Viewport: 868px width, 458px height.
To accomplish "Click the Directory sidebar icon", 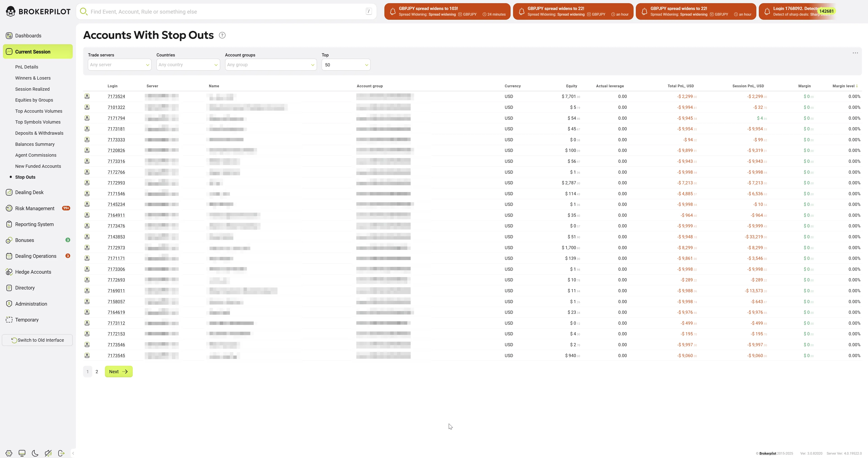I will click(x=9, y=288).
